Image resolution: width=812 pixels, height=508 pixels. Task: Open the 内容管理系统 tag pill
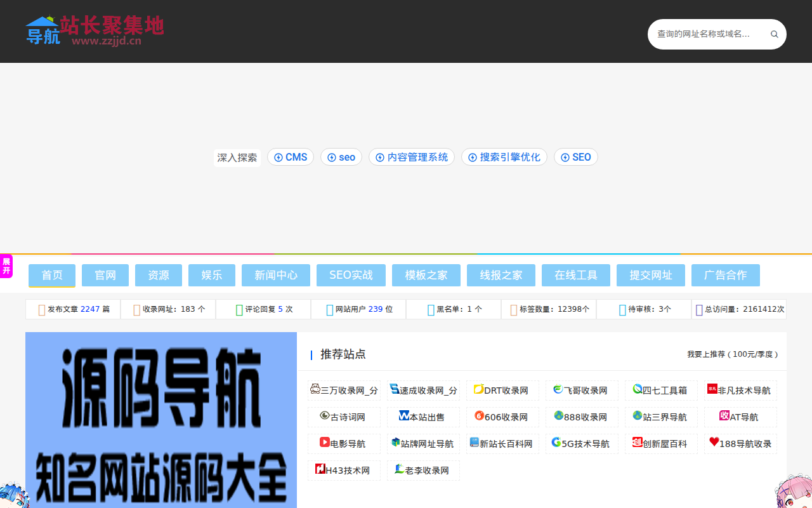(411, 157)
